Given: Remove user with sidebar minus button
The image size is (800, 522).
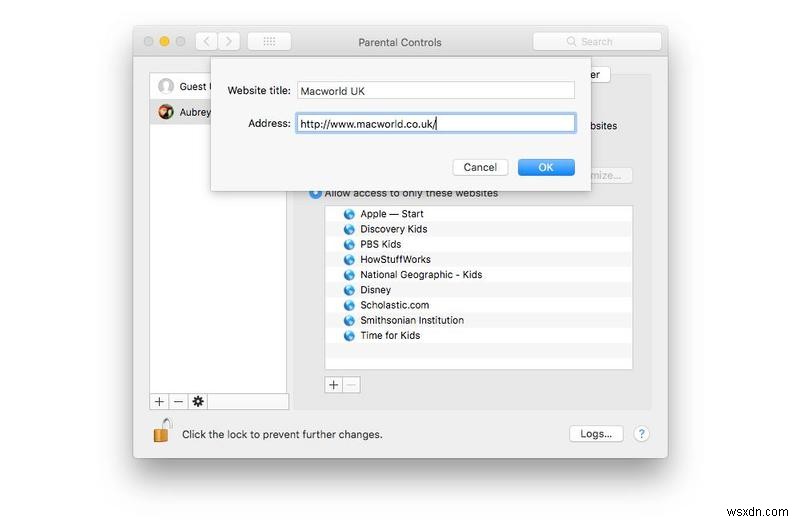Looking at the screenshot, I should [178, 402].
